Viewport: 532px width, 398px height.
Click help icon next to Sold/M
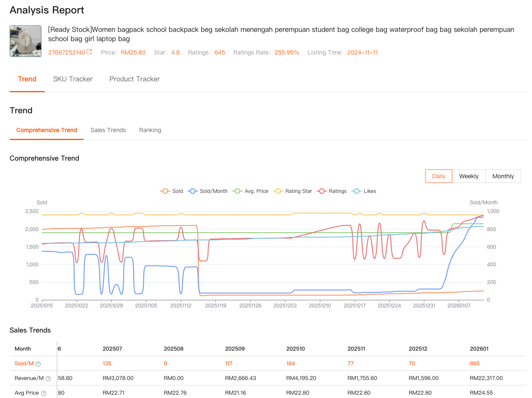coord(38,364)
